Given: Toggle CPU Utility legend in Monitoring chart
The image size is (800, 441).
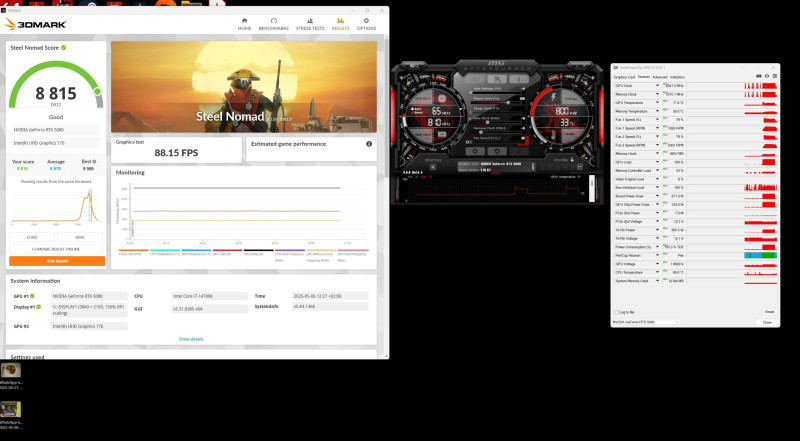Looking at the screenshot, I should (258, 254).
